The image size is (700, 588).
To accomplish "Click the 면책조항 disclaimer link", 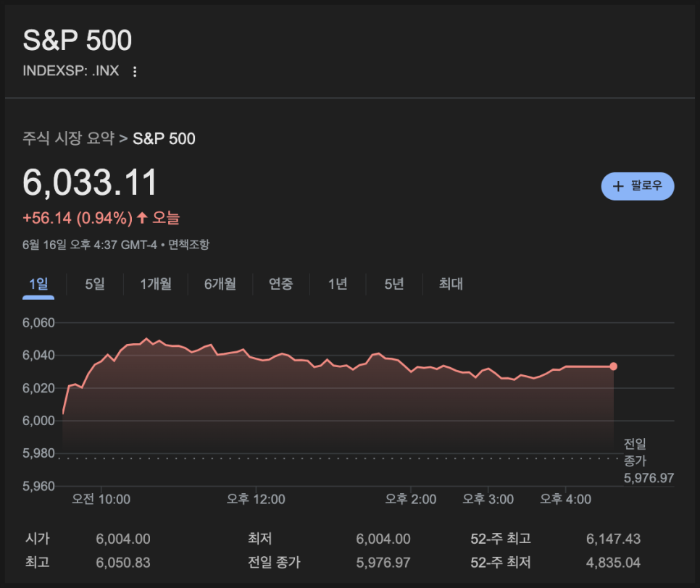I will [189, 245].
